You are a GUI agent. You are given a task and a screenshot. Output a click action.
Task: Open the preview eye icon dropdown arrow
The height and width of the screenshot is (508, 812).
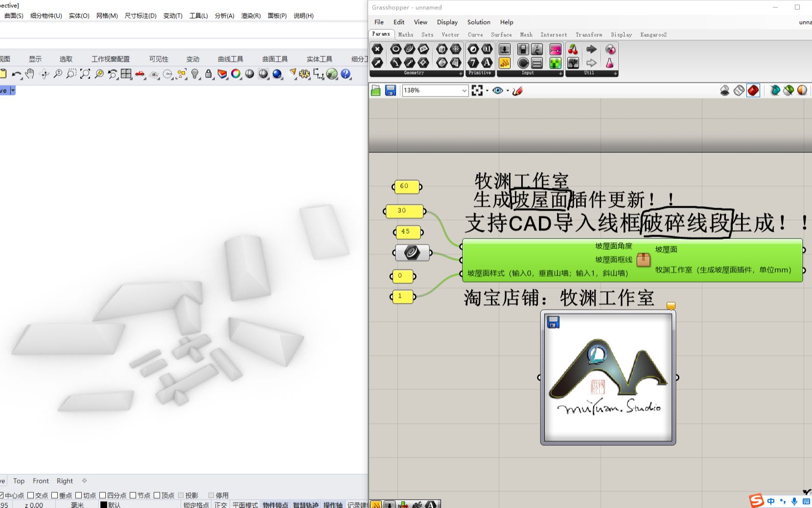point(507,90)
